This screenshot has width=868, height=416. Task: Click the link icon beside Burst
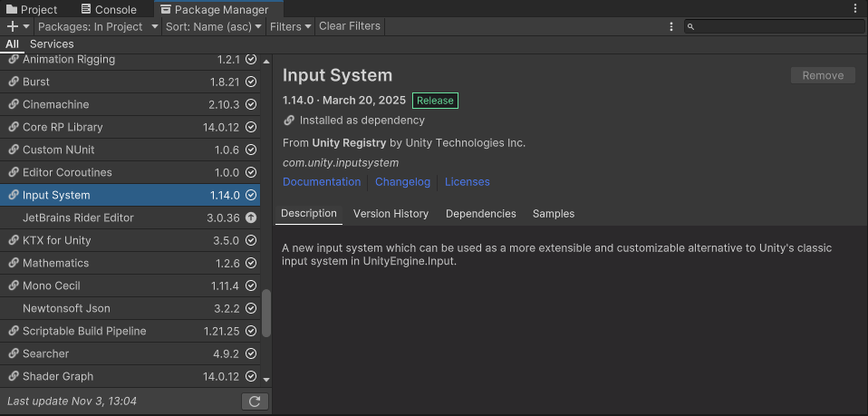(x=14, y=82)
